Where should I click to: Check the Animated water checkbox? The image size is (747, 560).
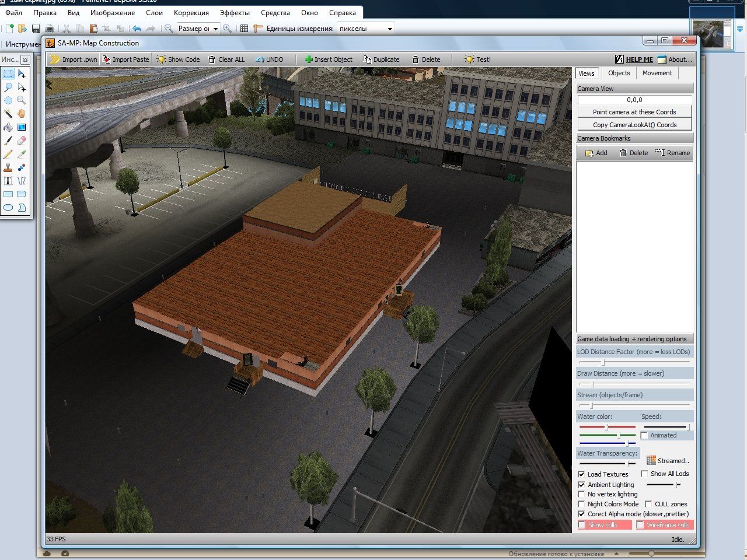click(644, 435)
